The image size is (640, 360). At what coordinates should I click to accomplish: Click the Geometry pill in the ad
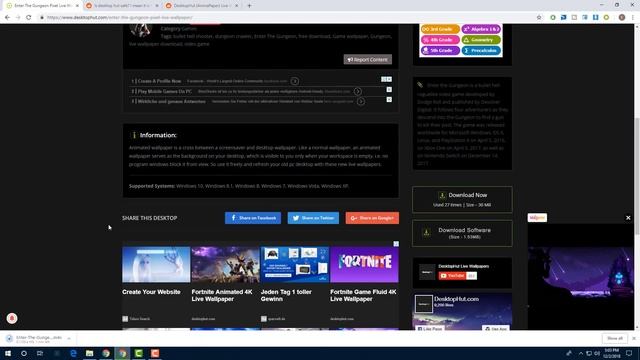[x=481, y=40]
